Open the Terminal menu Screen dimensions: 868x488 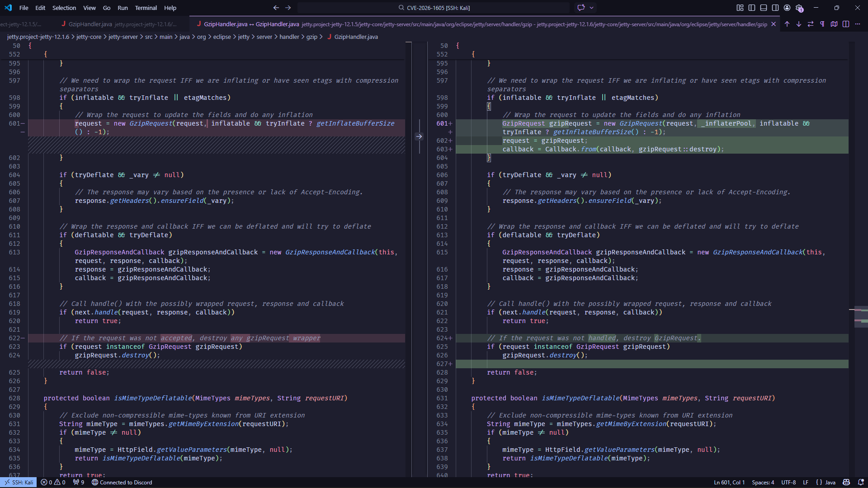coord(146,8)
